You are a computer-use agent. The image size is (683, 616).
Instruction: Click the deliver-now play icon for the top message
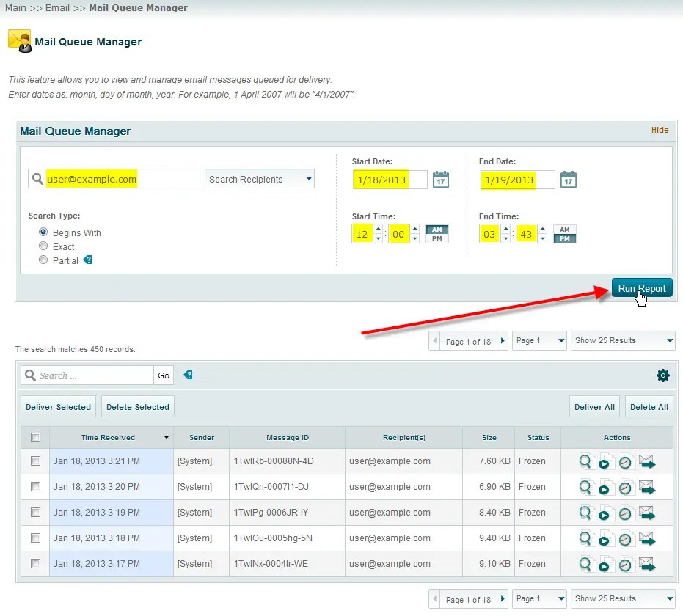pos(605,462)
